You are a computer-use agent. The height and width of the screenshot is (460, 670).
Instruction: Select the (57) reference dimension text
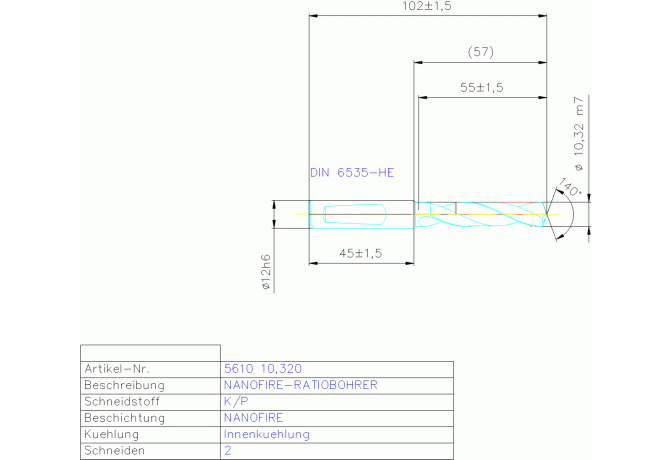point(481,52)
